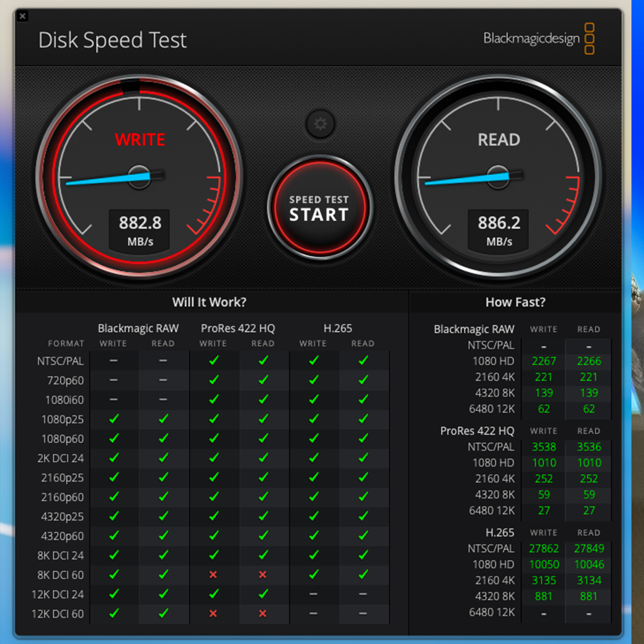Viewport: 644px width, 644px height.
Task: Click the dash for NTSC/PAL Blackmagic RAW write
Action: [113, 360]
